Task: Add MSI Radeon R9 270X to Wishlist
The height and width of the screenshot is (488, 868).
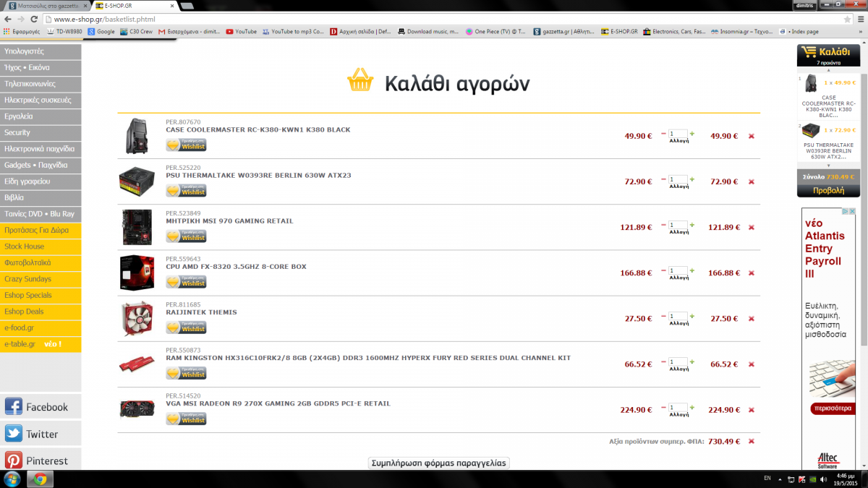Action: coord(186,419)
